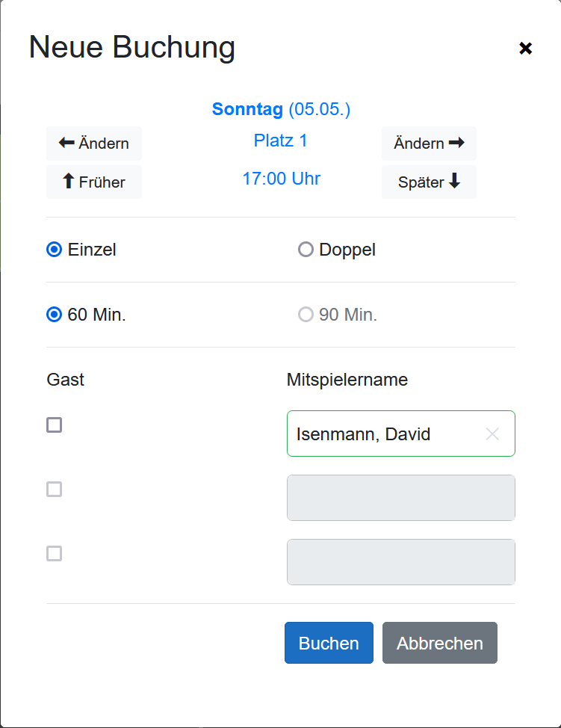The height and width of the screenshot is (728, 561).
Task: Clear the Isenmann, David player name
Action: (x=492, y=434)
